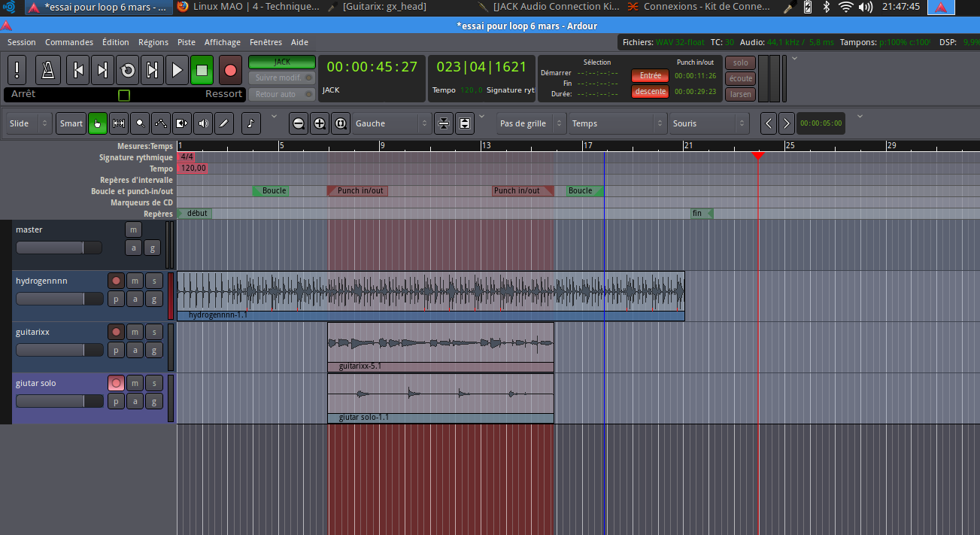
Task: Go to session start
Action: 77,70
